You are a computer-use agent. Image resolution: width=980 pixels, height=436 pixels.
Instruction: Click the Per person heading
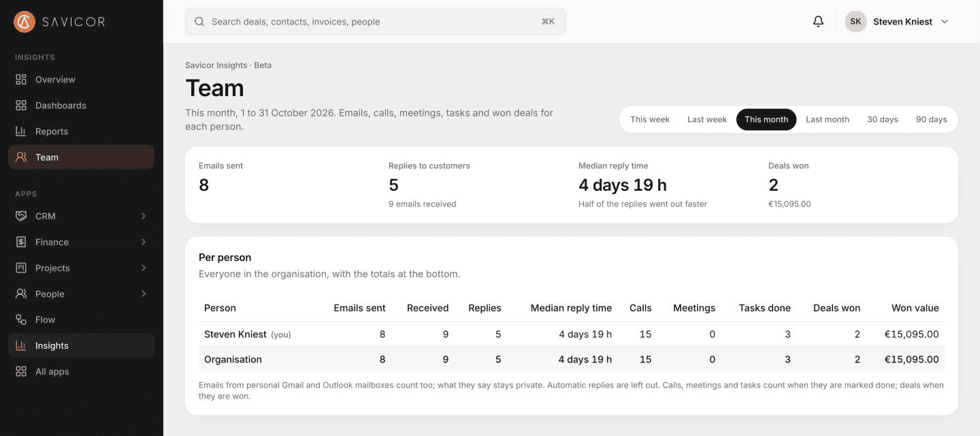[225, 258]
